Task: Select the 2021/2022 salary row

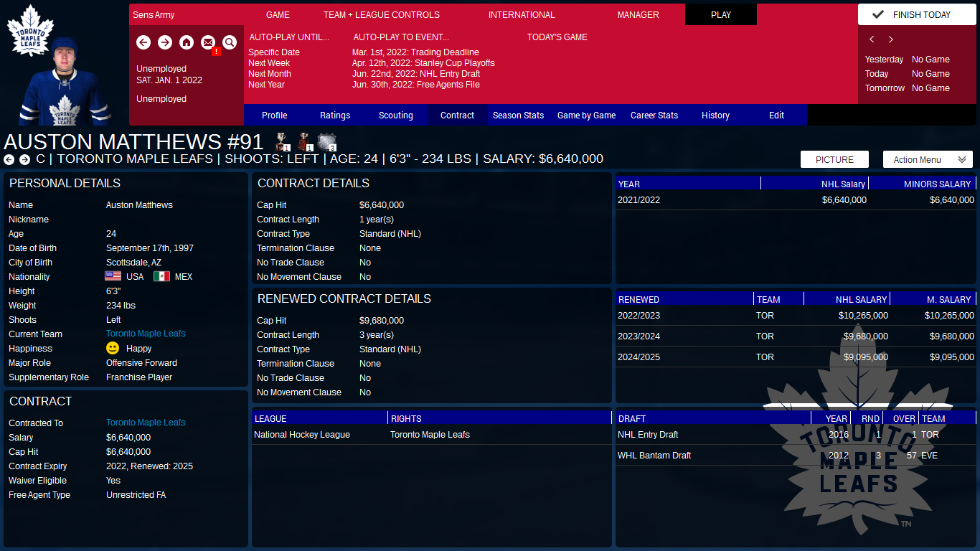Action: tap(796, 200)
